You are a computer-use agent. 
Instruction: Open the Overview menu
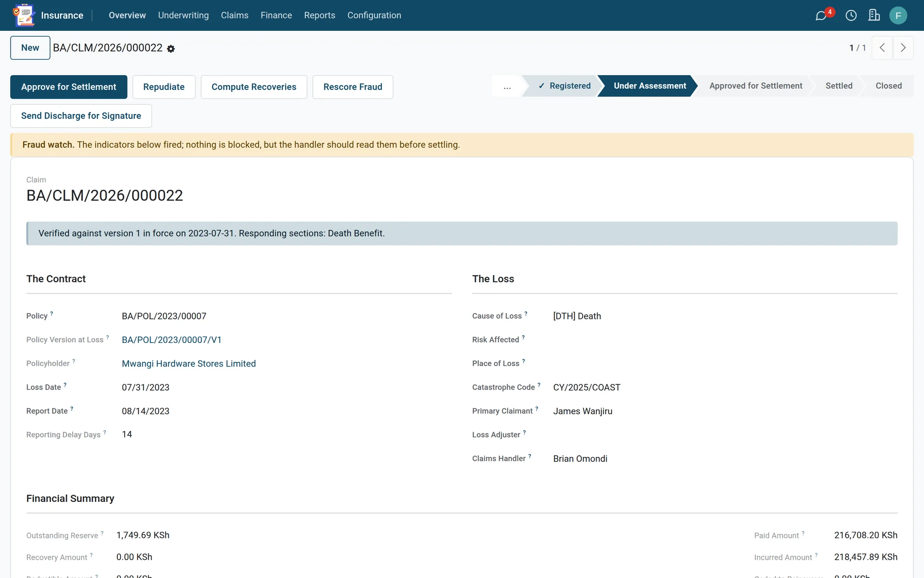coord(127,15)
